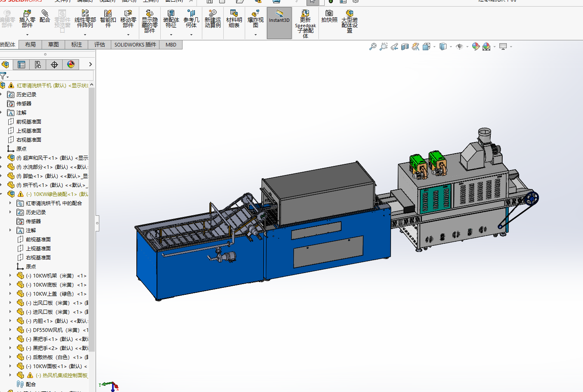
Task: Toggle the Instant3D button
Action: (279, 19)
